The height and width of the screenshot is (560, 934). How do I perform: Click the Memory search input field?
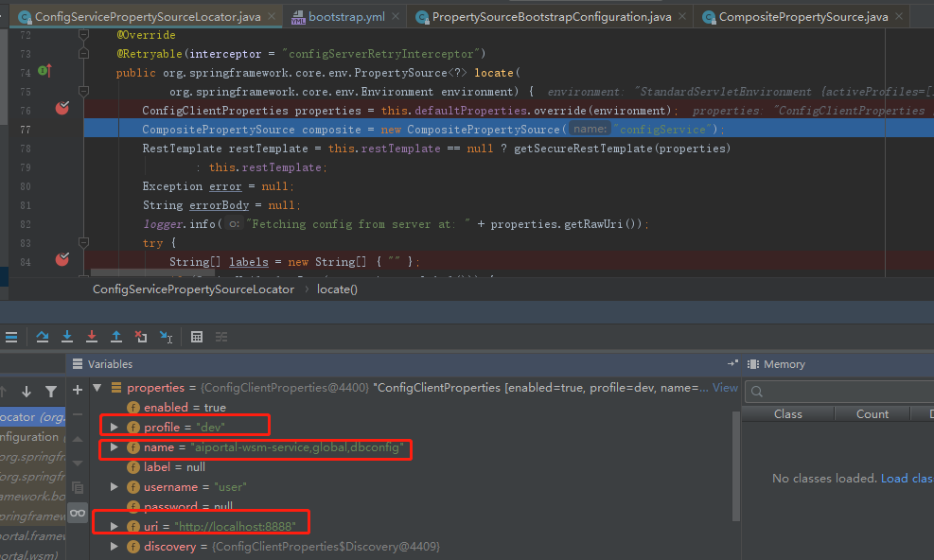[839, 392]
